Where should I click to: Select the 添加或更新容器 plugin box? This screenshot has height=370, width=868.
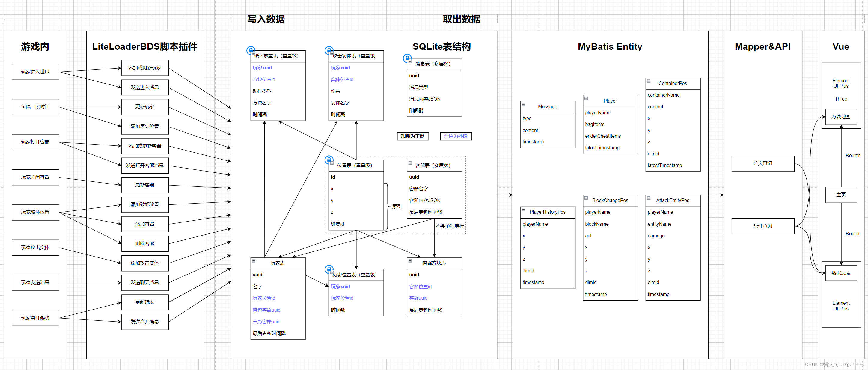click(145, 146)
